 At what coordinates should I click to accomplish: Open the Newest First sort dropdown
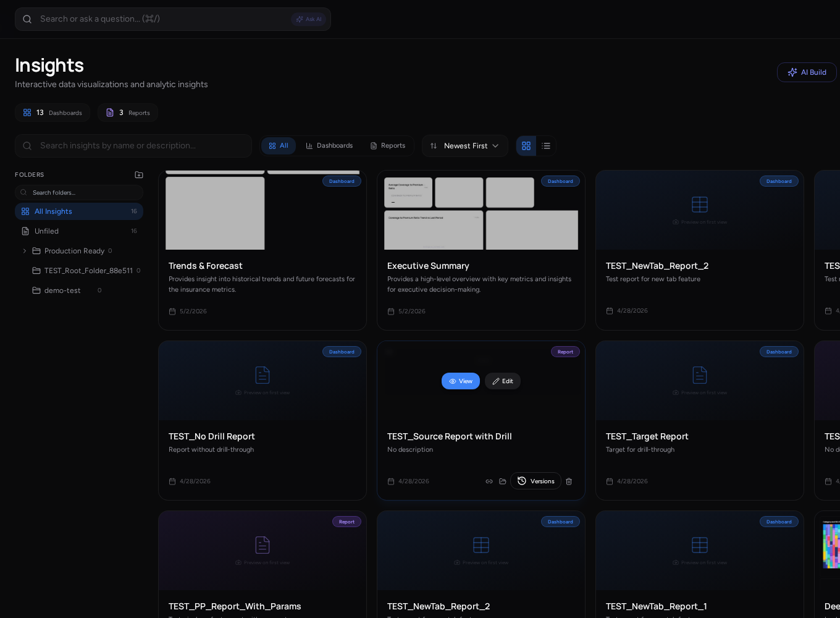pos(465,146)
